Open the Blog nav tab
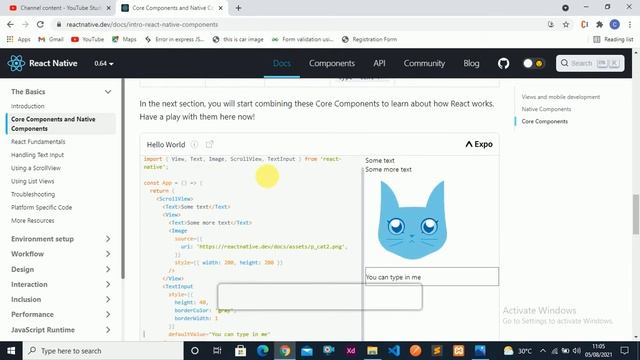Screen dimensions: 640x360 [471, 63]
